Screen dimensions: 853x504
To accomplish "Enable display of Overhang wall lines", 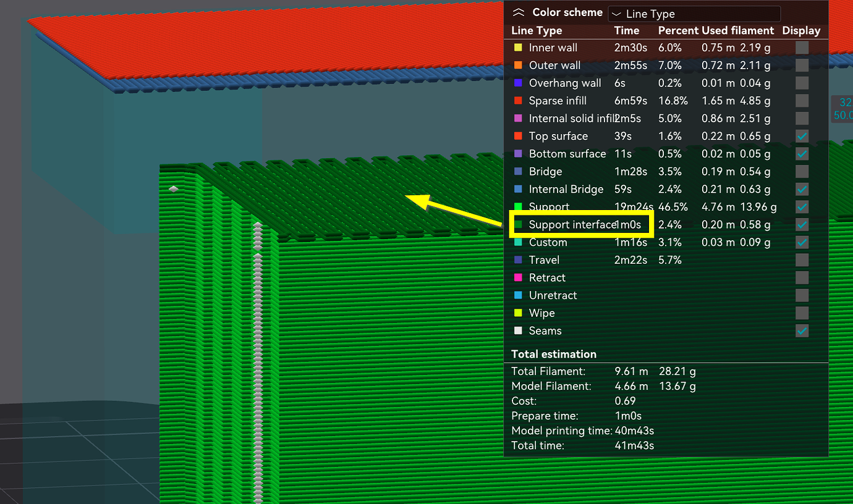I will 802,83.
